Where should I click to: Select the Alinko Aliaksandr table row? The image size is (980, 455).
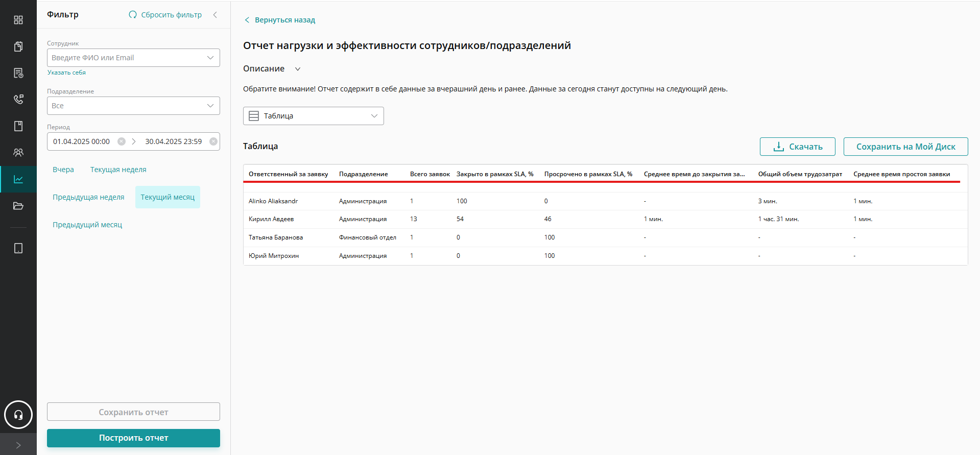tap(606, 201)
